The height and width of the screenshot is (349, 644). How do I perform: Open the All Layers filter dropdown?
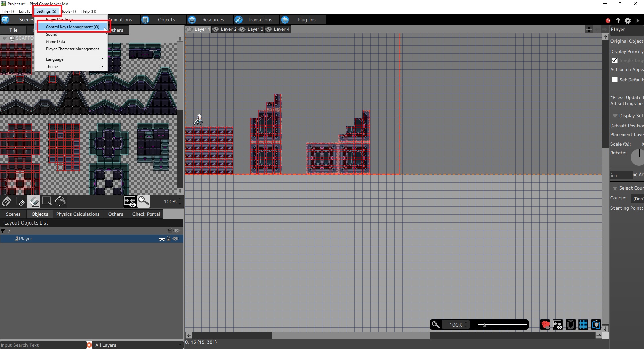[138, 345]
